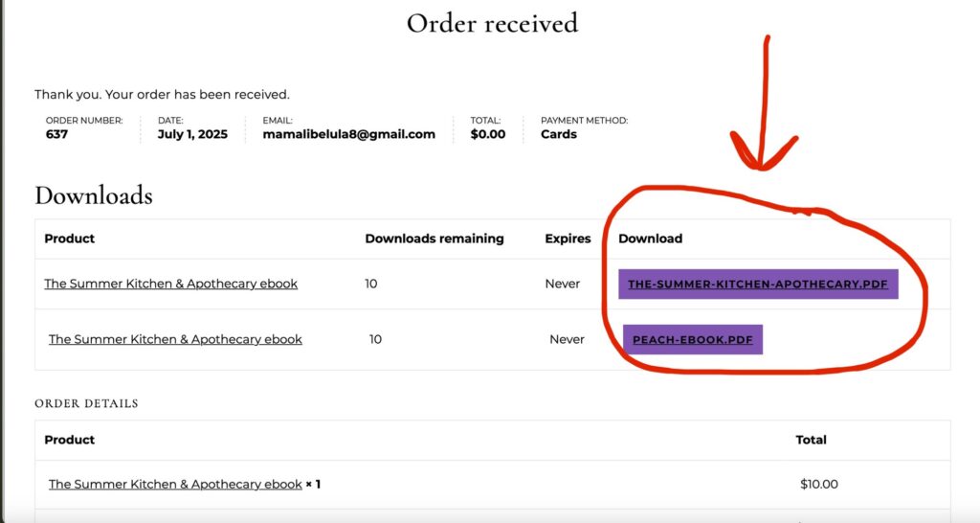Click the mamalibelula8@gmail.com email address
The width and height of the screenshot is (980, 523).
click(348, 134)
